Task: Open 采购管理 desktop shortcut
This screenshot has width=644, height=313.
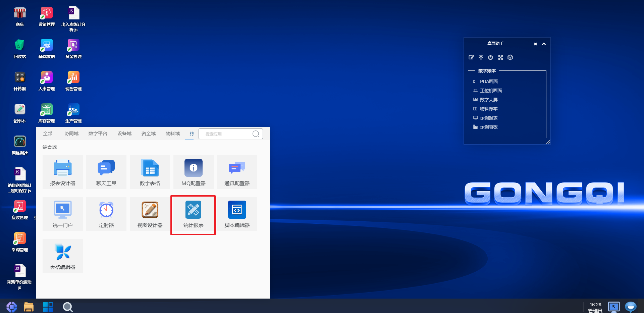Action: pyautogui.click(x=20, y=242)
